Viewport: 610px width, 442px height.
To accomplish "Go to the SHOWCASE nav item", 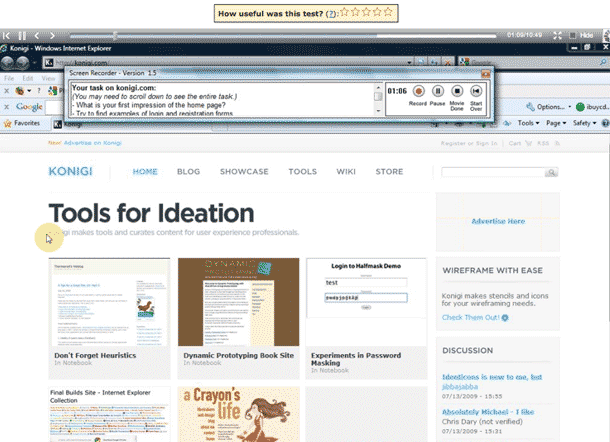I will pos(244,172).
